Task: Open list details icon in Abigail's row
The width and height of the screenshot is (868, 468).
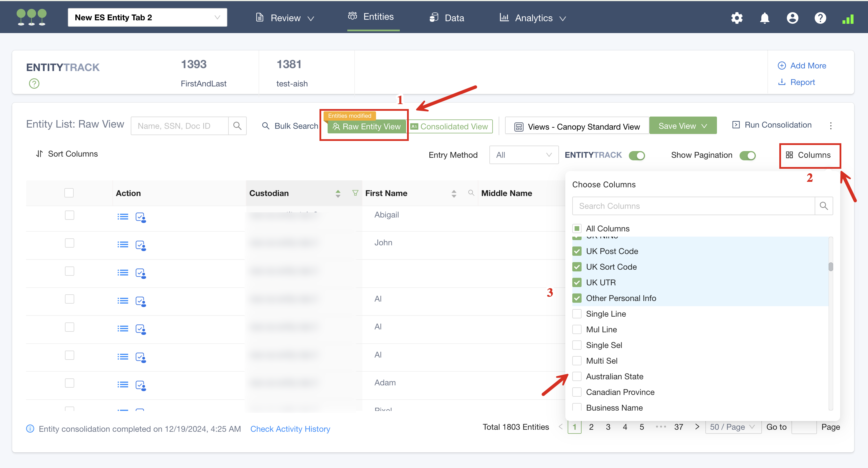Action: point(123,217)
